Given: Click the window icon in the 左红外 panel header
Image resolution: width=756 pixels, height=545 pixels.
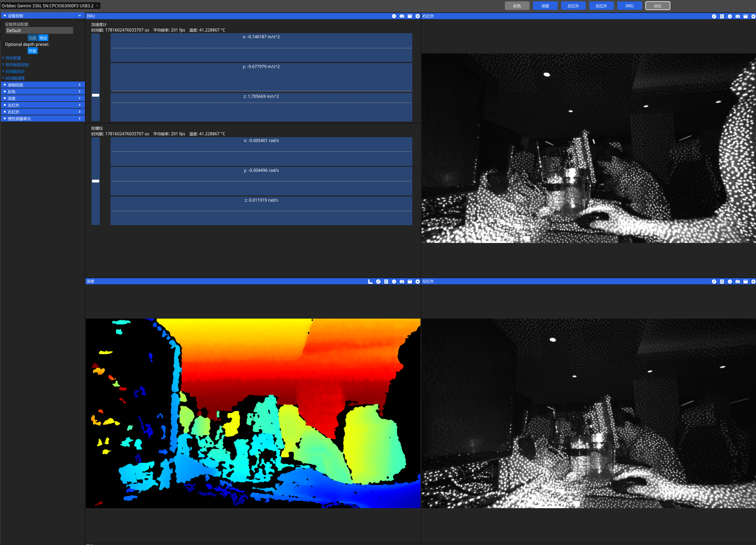Looking at the screenshot, I should pos(746,282).
